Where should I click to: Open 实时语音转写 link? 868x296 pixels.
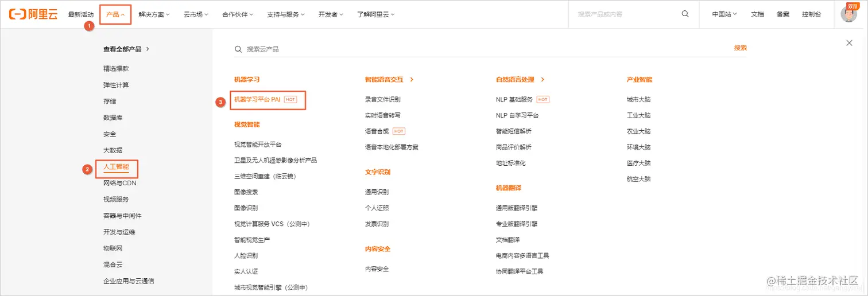(383, 115)
